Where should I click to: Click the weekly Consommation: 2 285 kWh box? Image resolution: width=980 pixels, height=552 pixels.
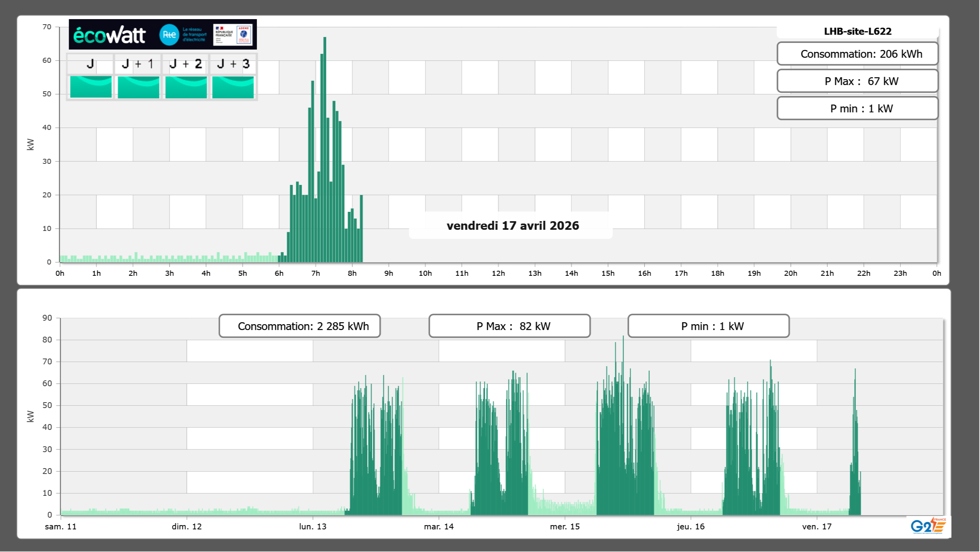(x=299, y=326)
